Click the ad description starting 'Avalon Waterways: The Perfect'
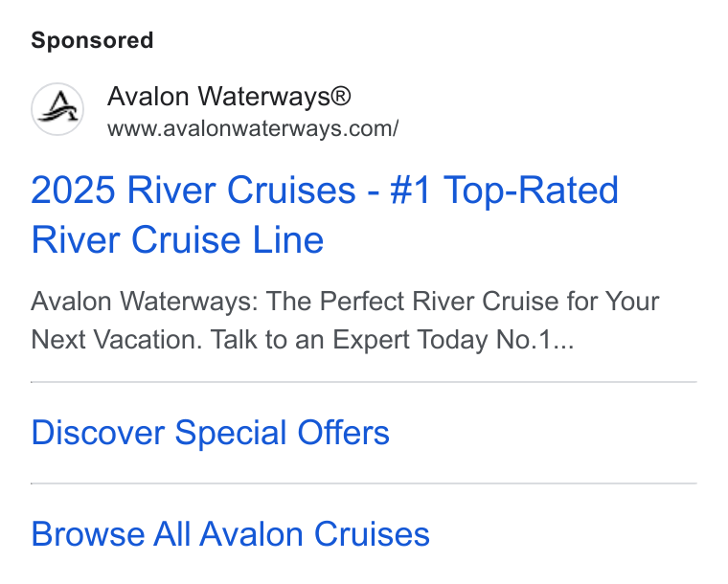This screenshot has width=728, height=584. [345, 321]
